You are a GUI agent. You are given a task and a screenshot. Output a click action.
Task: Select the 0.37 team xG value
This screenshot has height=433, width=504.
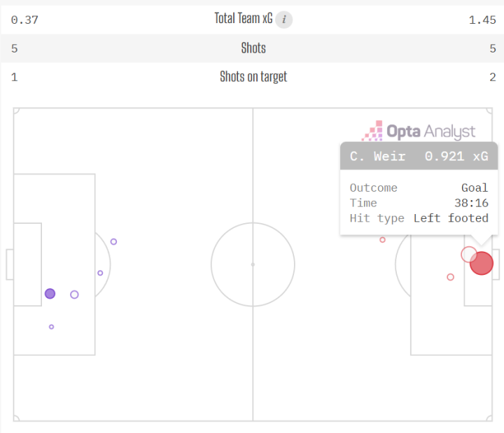pos(24,20)
